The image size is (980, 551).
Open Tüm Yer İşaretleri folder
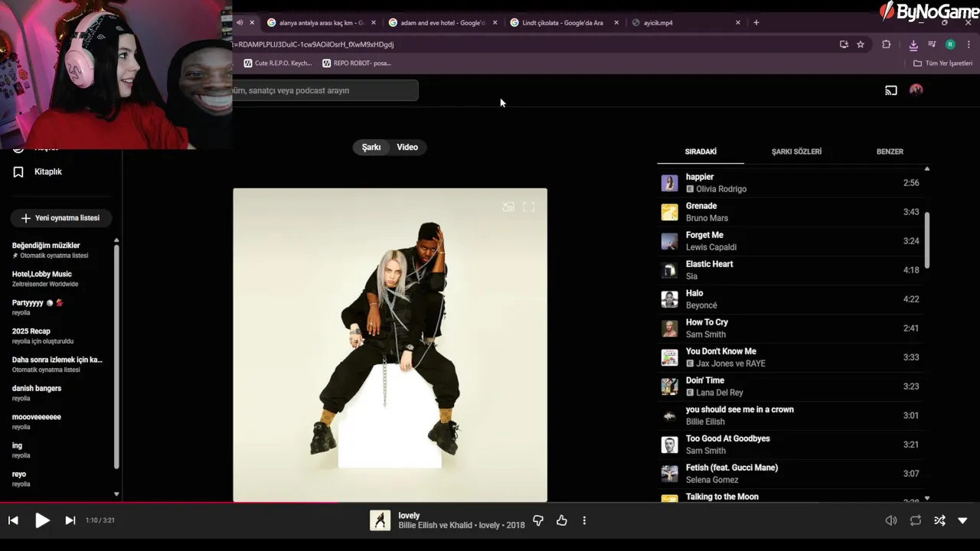(x=943, y=64)
